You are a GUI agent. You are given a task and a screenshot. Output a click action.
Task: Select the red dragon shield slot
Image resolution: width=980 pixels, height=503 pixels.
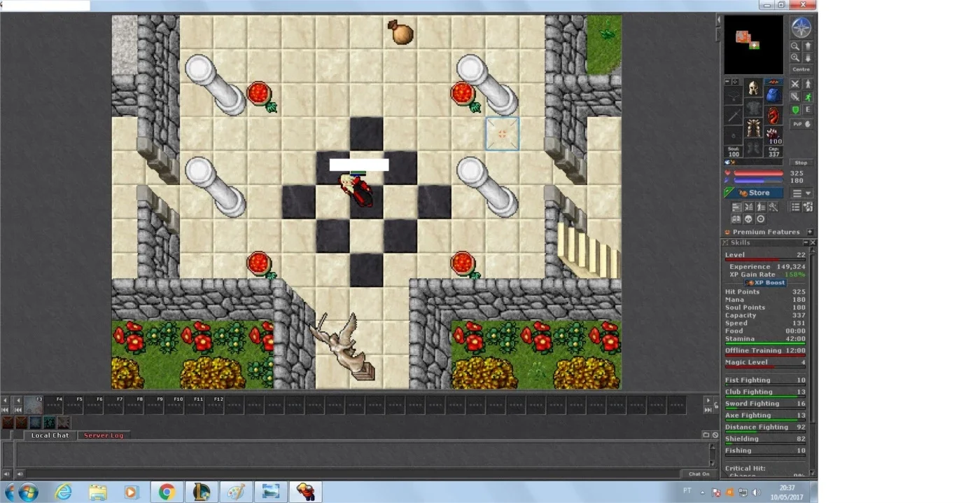[773, 116]
